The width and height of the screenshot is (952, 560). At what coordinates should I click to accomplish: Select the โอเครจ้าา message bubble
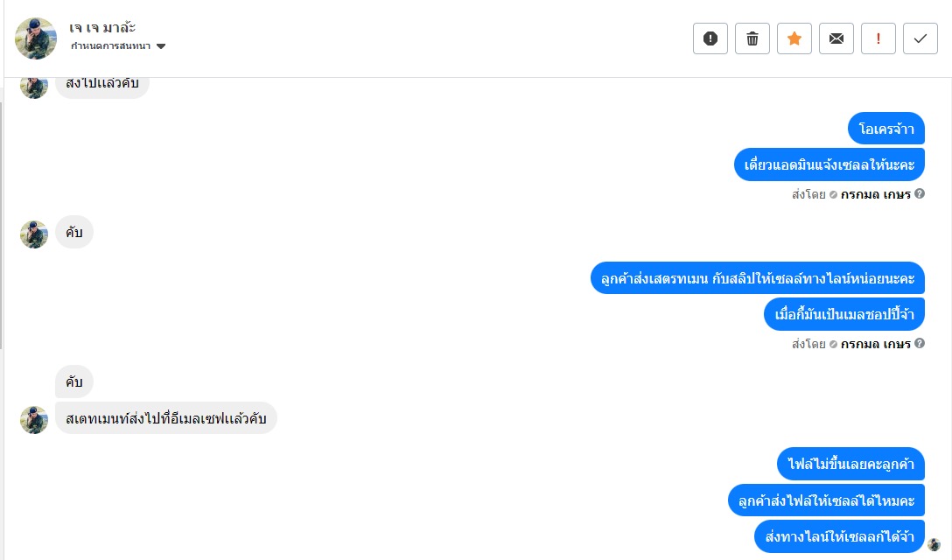point(886,128)
